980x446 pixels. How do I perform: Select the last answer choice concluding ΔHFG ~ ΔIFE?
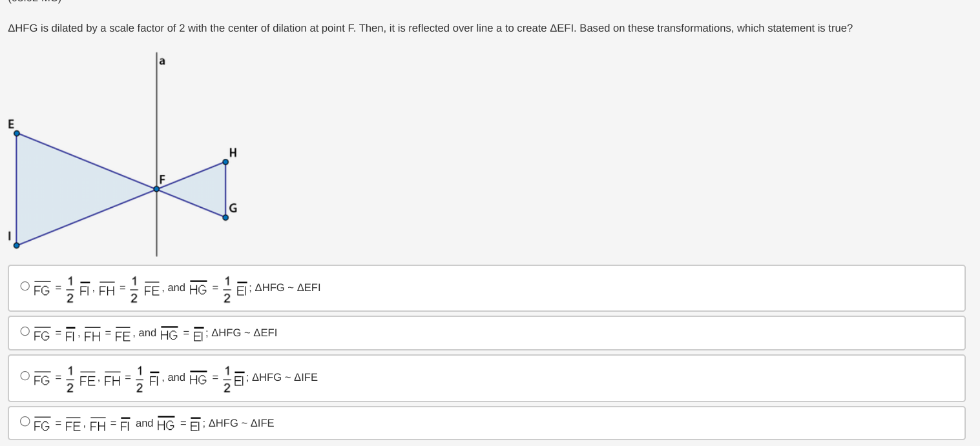pos(25,420)
